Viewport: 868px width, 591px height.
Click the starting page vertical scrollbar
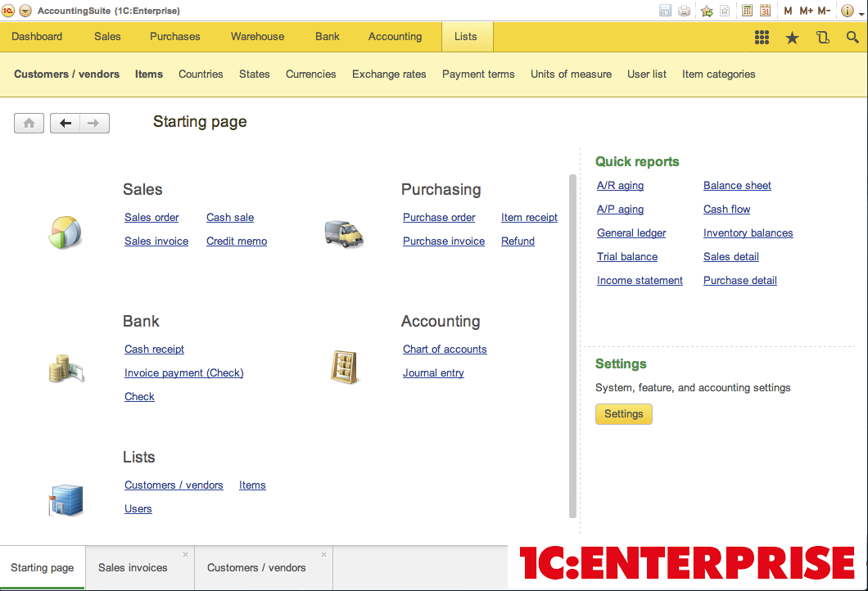coord(572,346)
